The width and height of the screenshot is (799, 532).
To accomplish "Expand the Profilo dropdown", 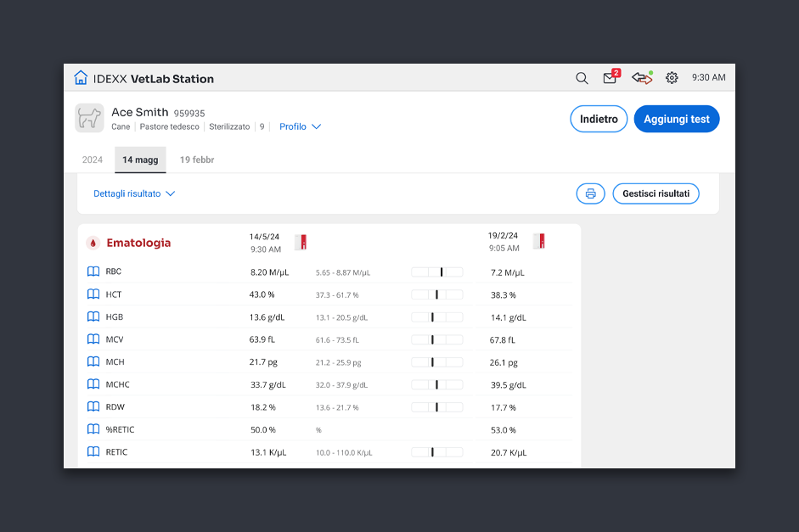I will click(x=300, y=126).
